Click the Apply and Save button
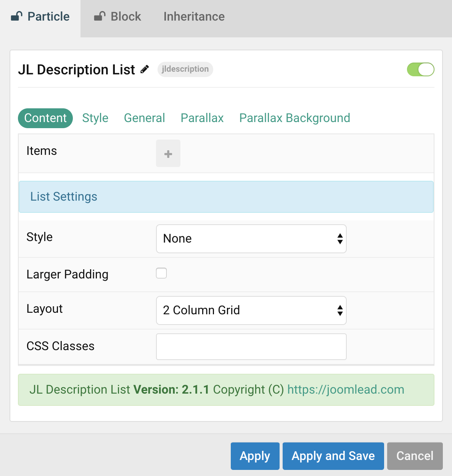452x476 pixels. (x=333, y=456)
